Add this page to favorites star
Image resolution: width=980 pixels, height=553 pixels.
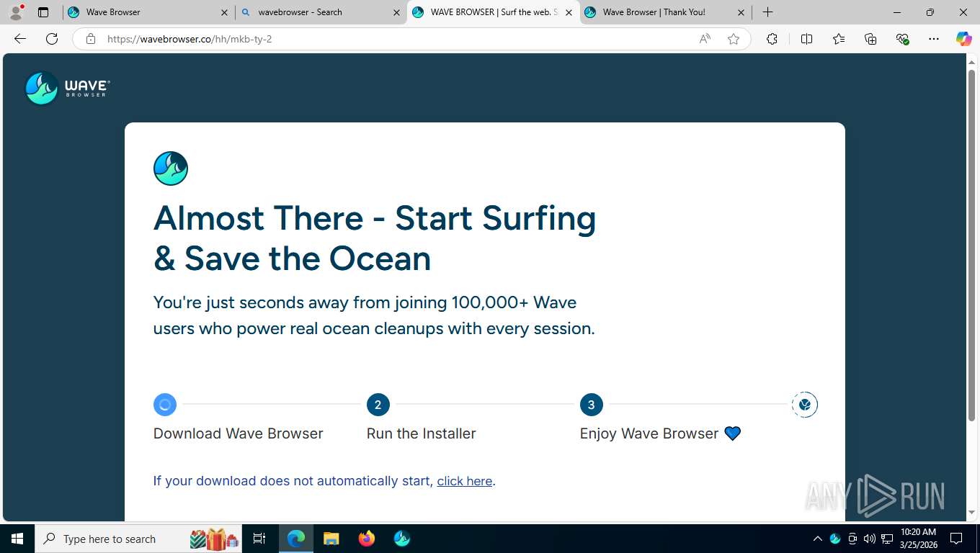click(x=734, y=39)
